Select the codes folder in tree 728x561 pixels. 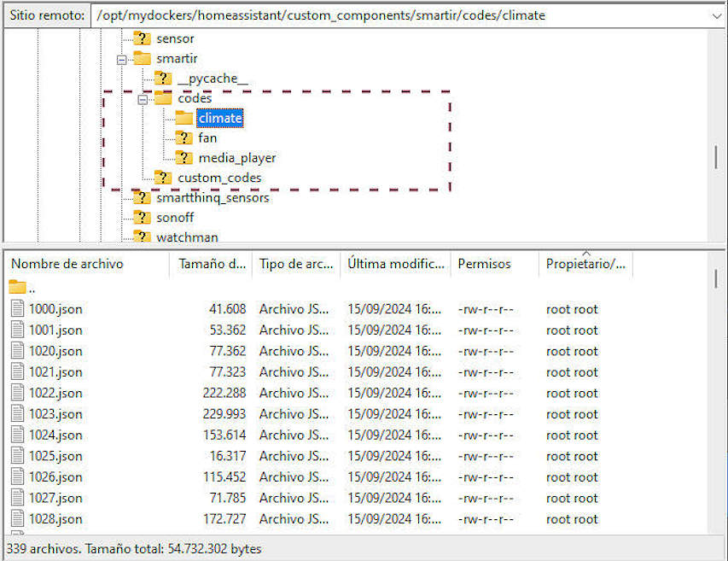(x=195, y=98)
